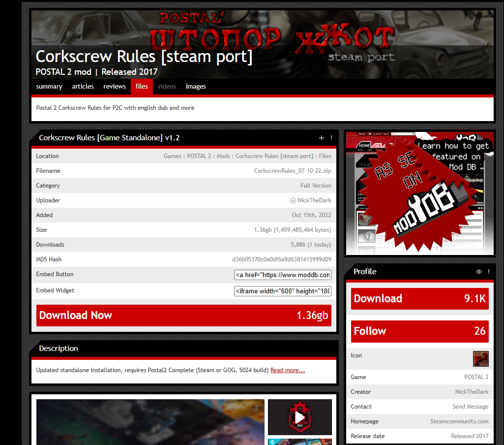Click the Download 9.1K profile button
Viewport: 504px width, 445px height.
click(420, 299)
